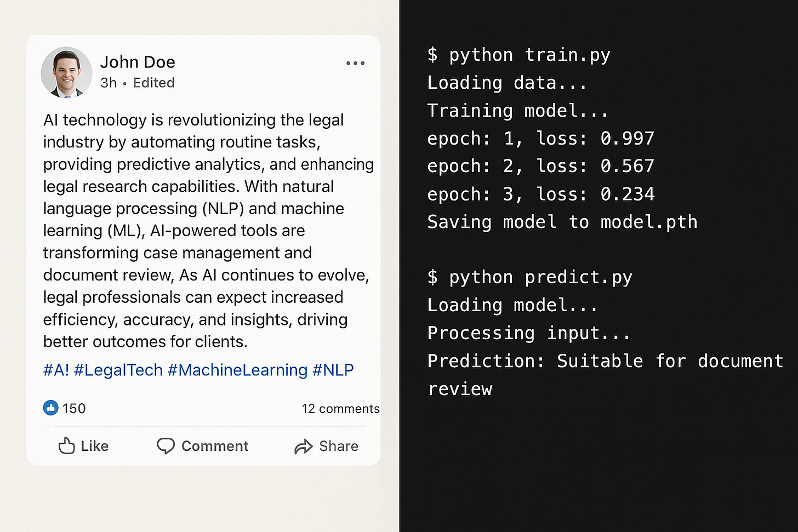Screen dimensions: 798x532
Task: Click the Comment speech bubble button
Action: point(203,446)
